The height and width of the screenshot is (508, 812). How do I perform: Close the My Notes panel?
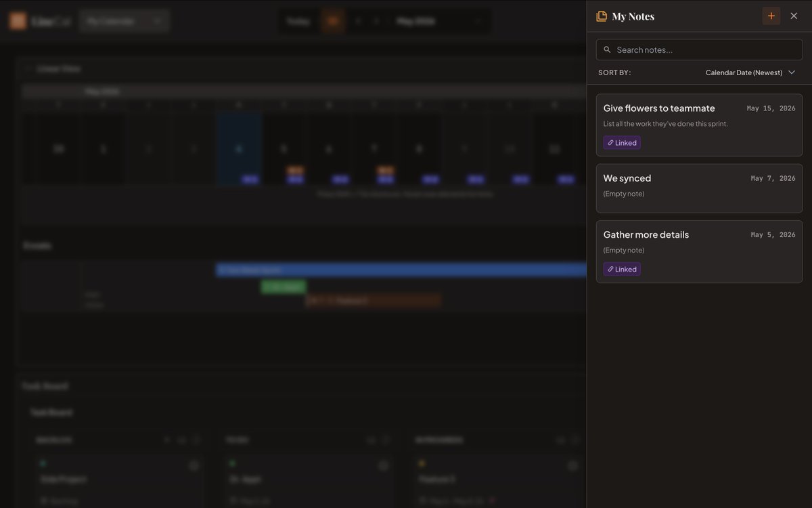click(x=794, y=16)
